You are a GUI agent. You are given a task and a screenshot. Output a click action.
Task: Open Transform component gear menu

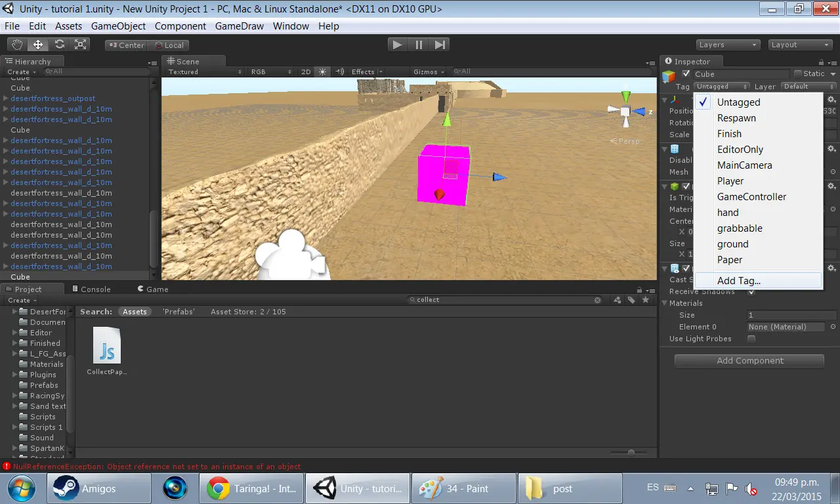(831, 100)
